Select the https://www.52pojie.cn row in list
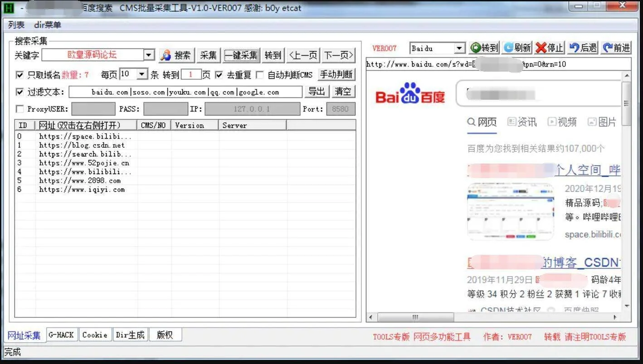The width and height of the screenshot is (643, 364). click(84, 163)
